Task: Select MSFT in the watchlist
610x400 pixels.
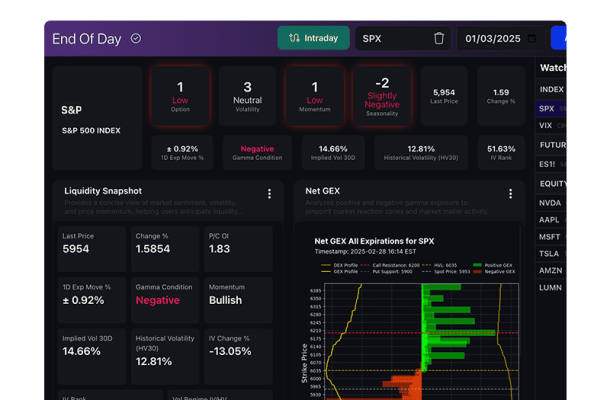Action: (550, 236)
